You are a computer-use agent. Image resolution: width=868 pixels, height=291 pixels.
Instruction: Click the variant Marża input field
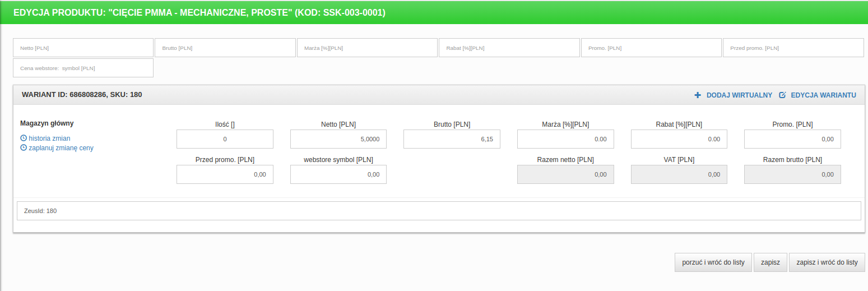(x=565, y=139)
